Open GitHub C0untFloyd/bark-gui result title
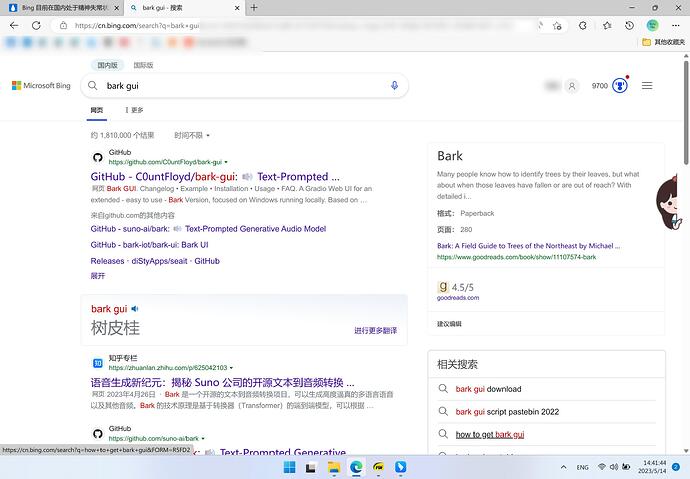The width and height of the screenshot is (690, 479). pyautogui.click(x=215, y=176)
